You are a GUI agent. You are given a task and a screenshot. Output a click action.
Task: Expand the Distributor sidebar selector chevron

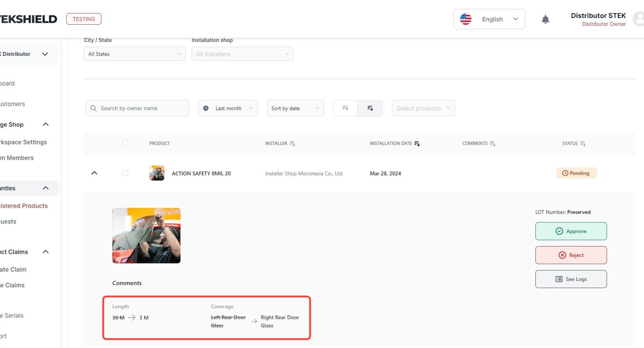pyautogui.click(x=45, y=54)
